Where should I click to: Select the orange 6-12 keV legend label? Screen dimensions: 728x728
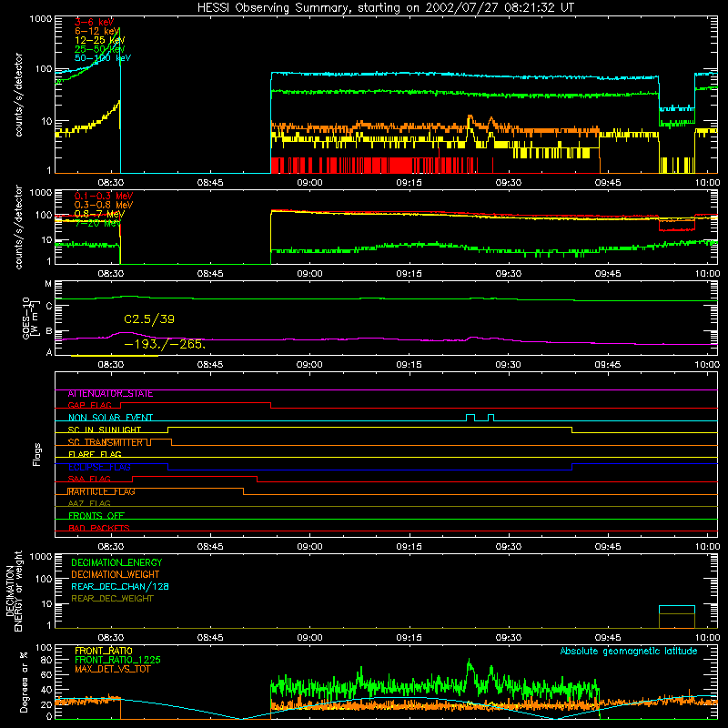point(97,31)
